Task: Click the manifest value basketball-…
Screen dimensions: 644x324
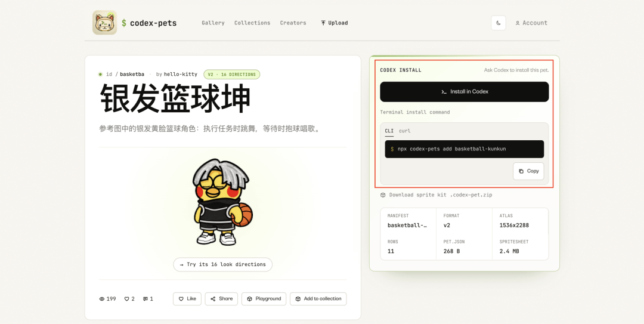Action: click(x=408, y=226)
